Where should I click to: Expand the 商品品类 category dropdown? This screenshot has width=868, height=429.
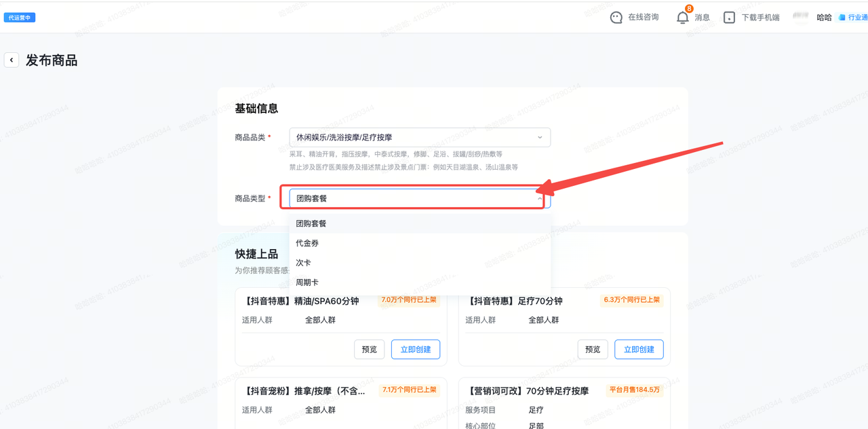tap(420, 137)
